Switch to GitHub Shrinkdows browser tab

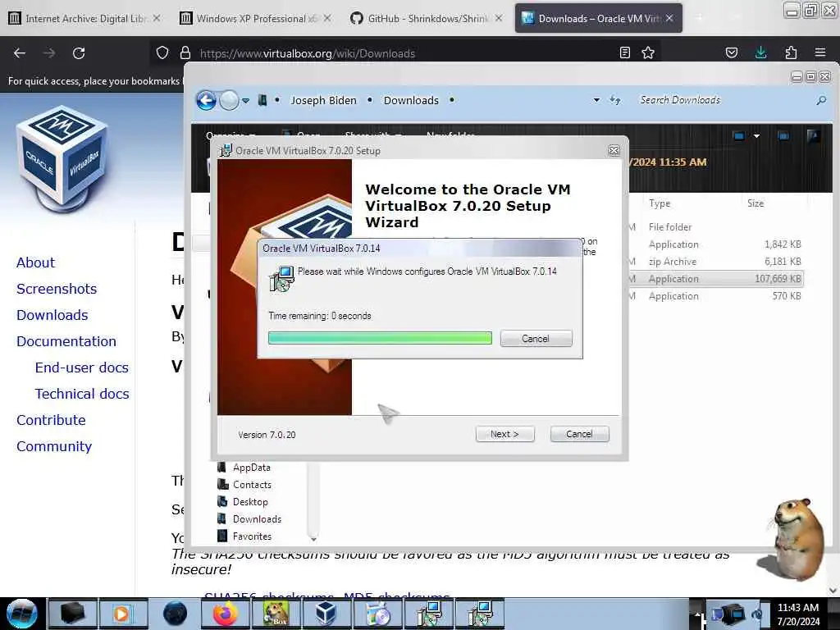pyautogui.click(x=427, y=18)
